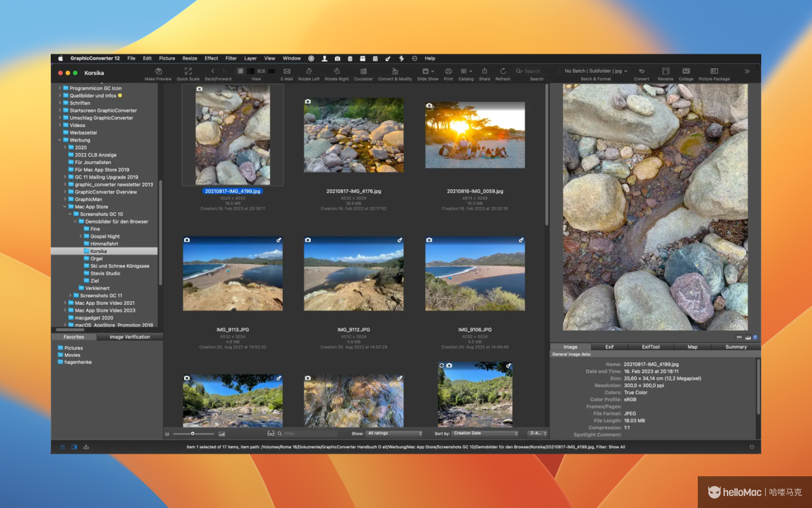Expand the Programmicon GC Icon folder

coord(60,88)
